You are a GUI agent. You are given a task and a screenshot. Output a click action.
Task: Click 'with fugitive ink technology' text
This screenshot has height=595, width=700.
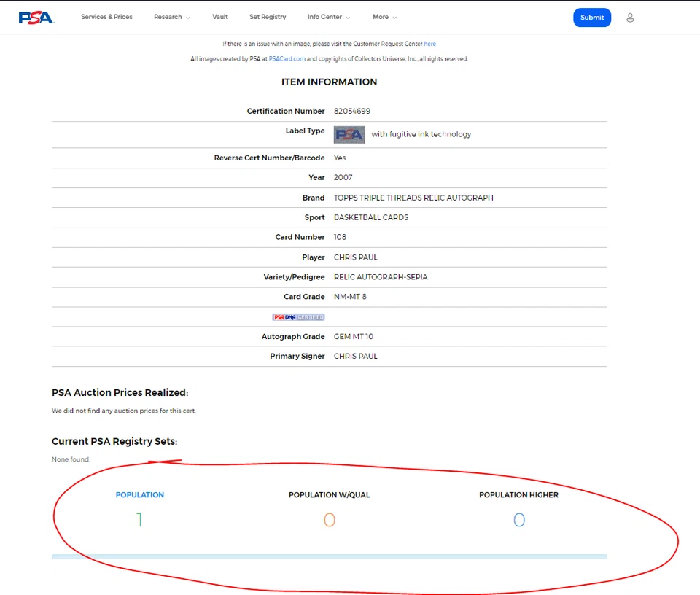coord(421,134)
